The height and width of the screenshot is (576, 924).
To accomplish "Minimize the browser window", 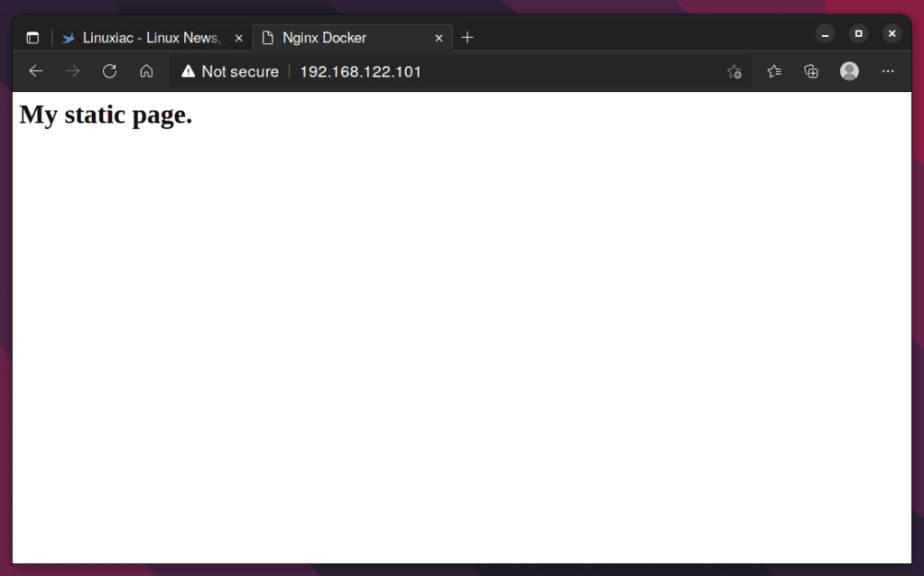I will (x=826, y=33).
